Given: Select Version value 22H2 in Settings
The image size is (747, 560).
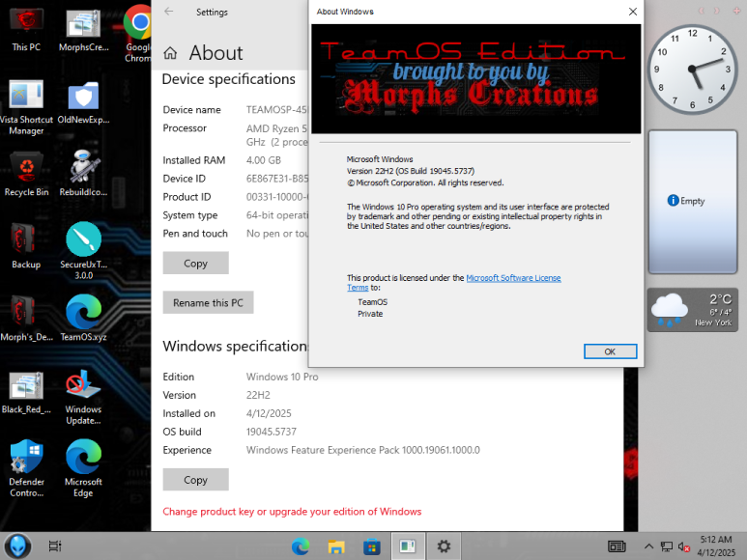Looking at the screenshot, I should (258, 395).
